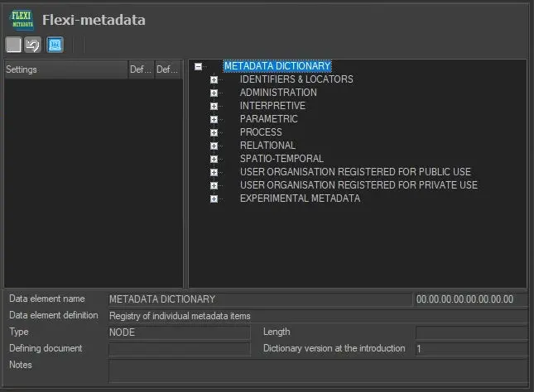The width and height of the screenshot is (534, 392).
Task: Click the Defining document field
Action: [179, 349]
